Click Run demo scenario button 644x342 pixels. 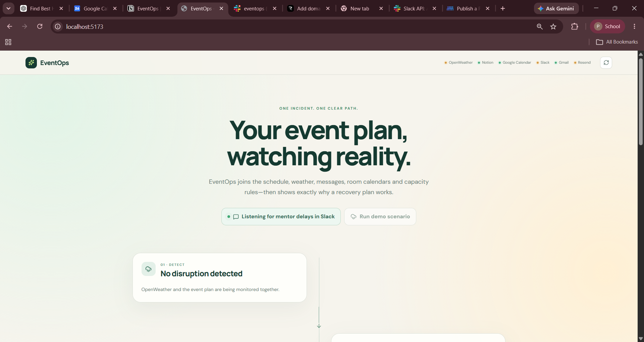click(x=380, y=217)
